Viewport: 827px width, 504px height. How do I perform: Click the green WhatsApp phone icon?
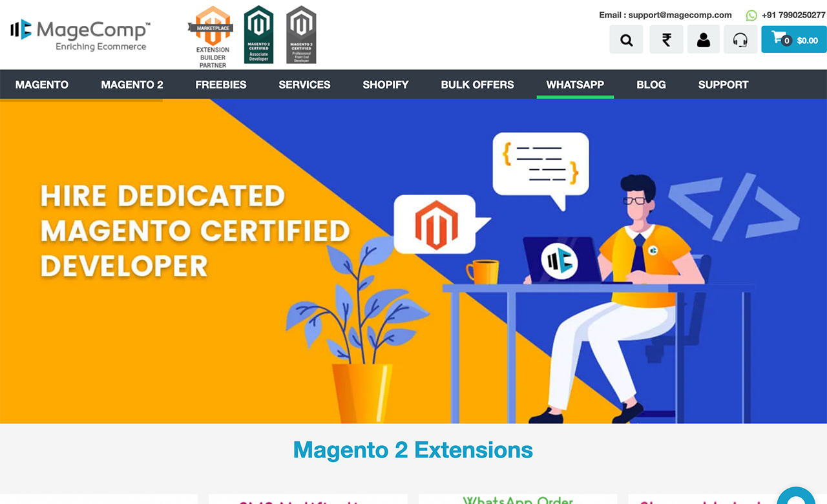tap(751, 15)
